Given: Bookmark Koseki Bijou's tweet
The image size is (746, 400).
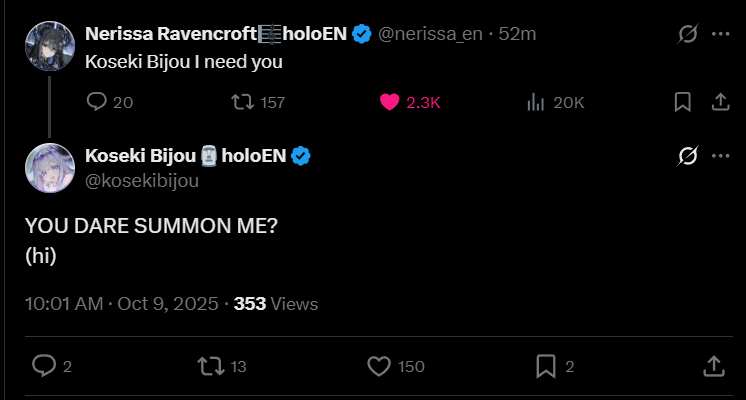Looking at the screenshot, I should tap(545, 366).
